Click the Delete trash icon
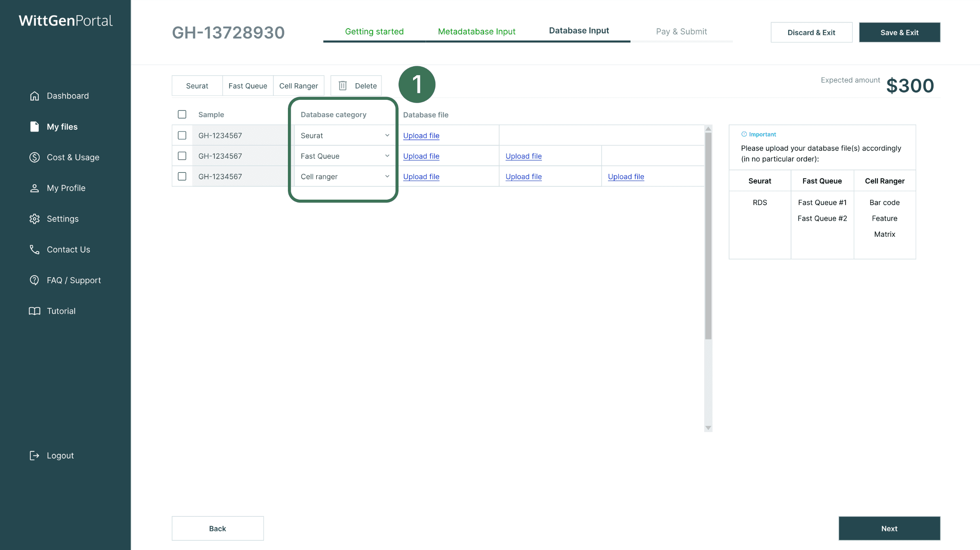Screen dimensions: 980x550 coord(342,86)
